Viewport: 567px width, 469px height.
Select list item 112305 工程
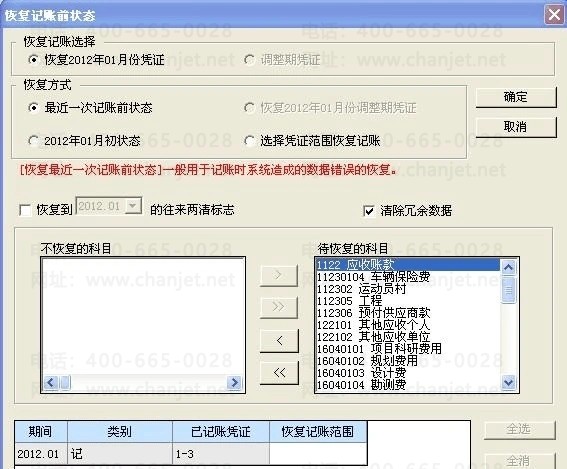pos(408,300)
